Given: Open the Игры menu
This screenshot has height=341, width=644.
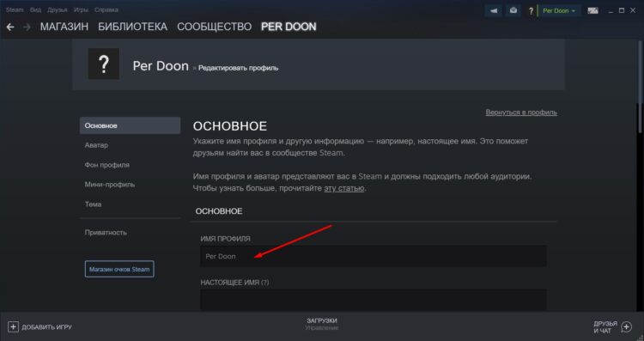Looking at the screenshot, I should tap(81, 9).
